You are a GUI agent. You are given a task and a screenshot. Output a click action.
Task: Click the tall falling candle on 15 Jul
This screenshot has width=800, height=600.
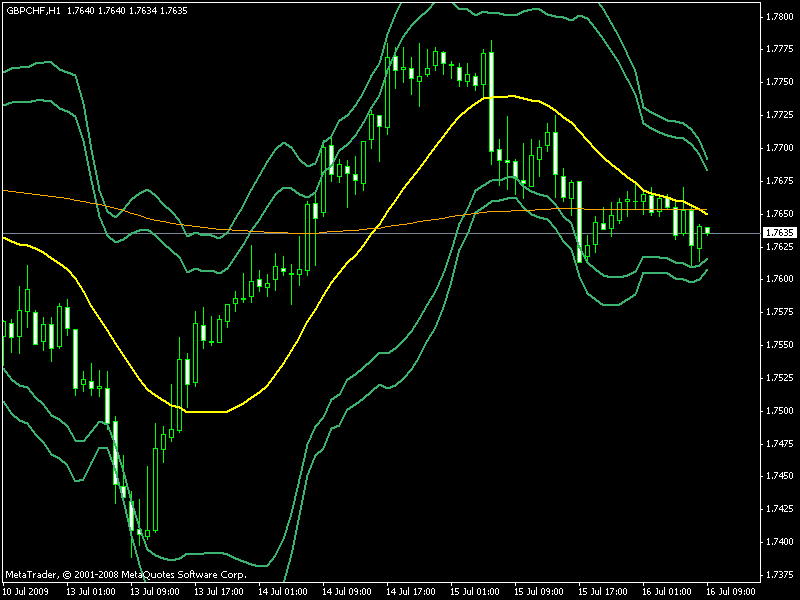491,102
